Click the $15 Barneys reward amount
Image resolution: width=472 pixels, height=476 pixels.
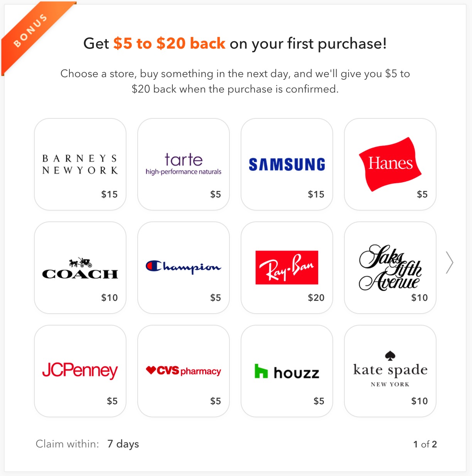[110, 194]
